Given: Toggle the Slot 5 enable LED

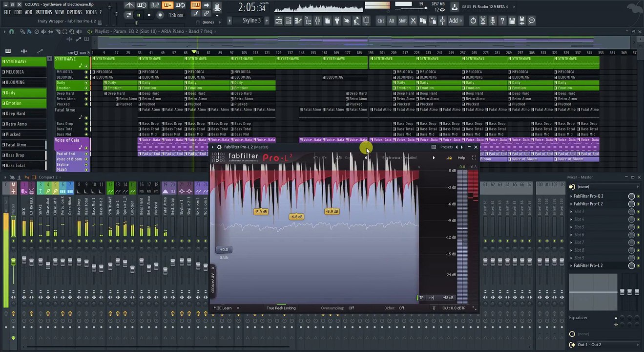Looking at the screenshot, I should tap(638, 227).
